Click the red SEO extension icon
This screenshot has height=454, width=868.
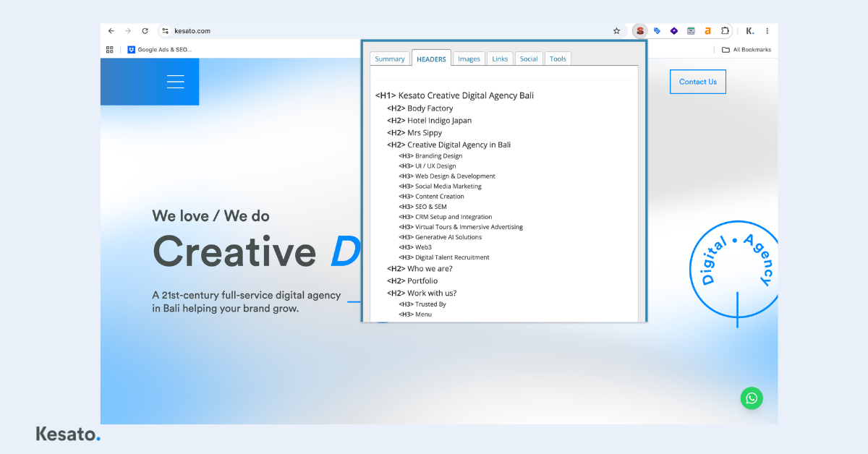(639, 31)
